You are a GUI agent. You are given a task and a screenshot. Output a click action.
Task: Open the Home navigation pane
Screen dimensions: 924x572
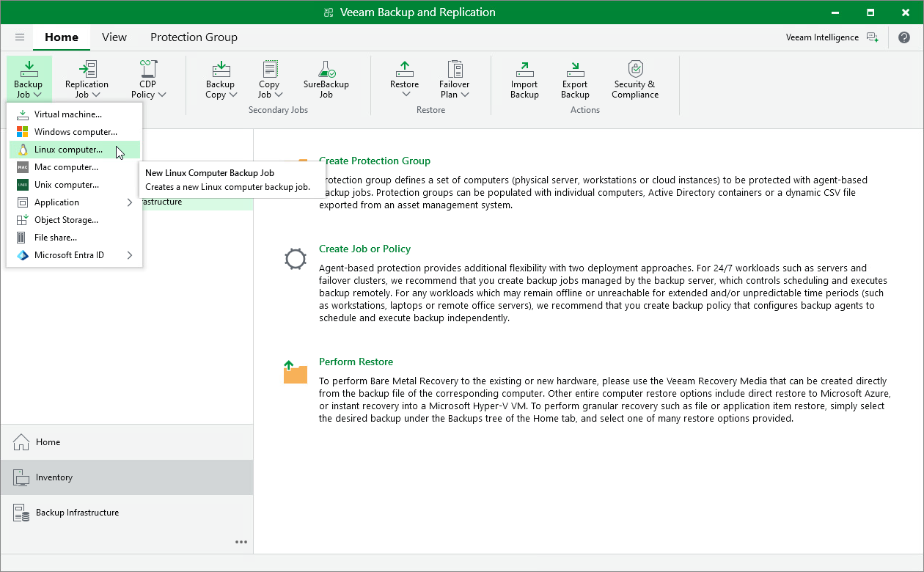click(127, 442)
